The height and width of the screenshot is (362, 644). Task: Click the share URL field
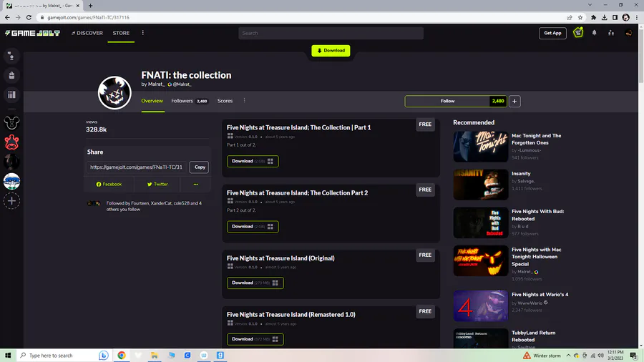point(137,167)
